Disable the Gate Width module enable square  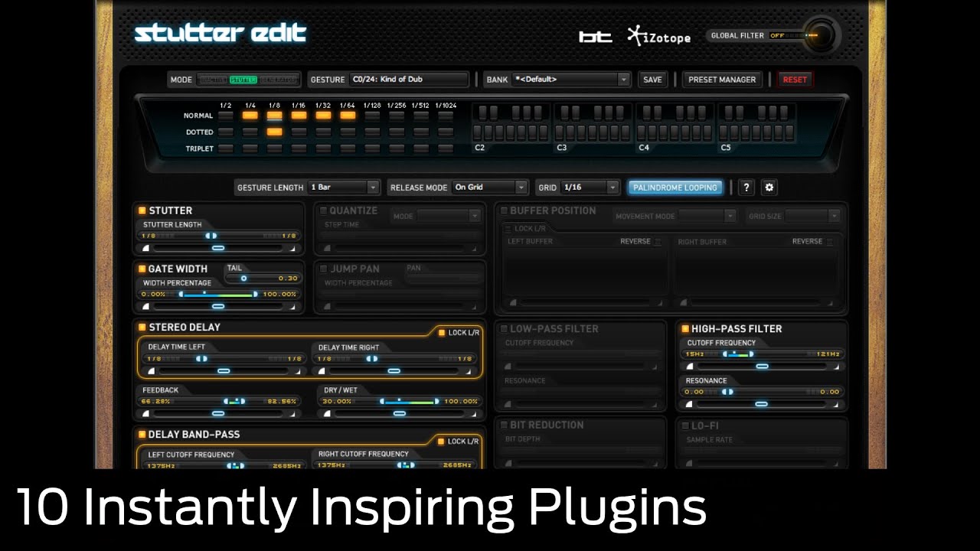[x=142, y=269]
